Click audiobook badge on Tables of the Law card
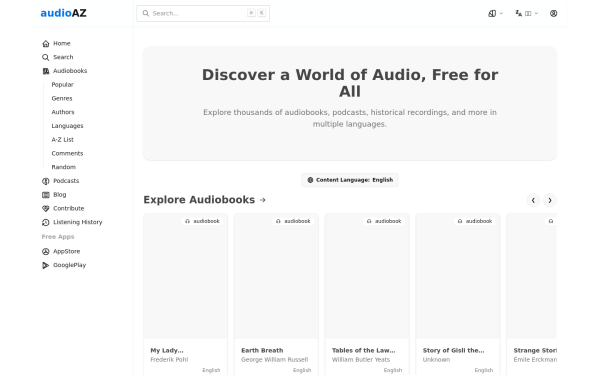The height and width of the screenshot is (375, 600). click(384, 221)
